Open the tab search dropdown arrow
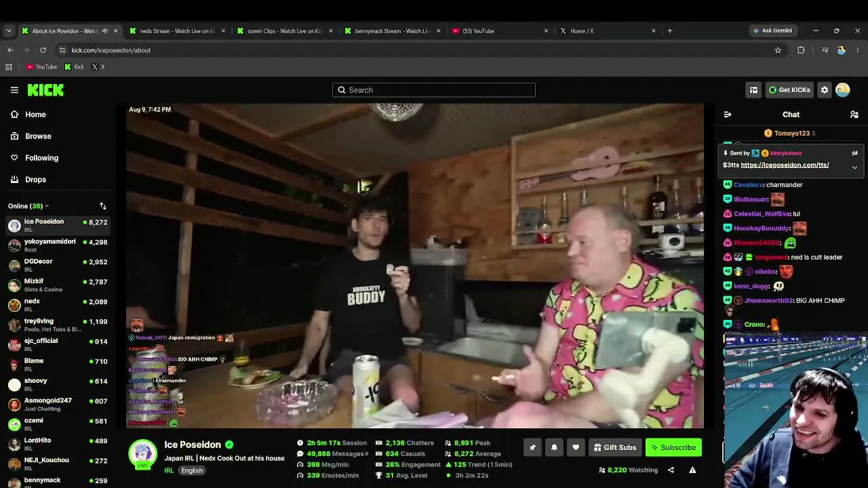868x488 pixels. tap(9, 30)
